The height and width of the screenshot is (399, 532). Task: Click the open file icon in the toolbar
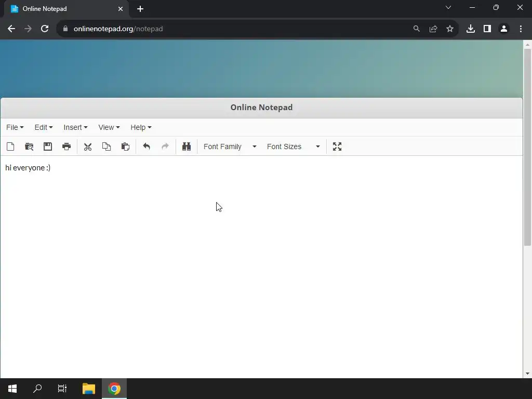(29, 147)
